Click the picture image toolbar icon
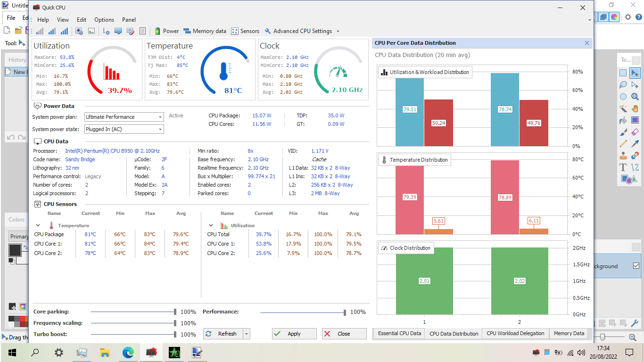644x362 pixels. coord(91,31)
